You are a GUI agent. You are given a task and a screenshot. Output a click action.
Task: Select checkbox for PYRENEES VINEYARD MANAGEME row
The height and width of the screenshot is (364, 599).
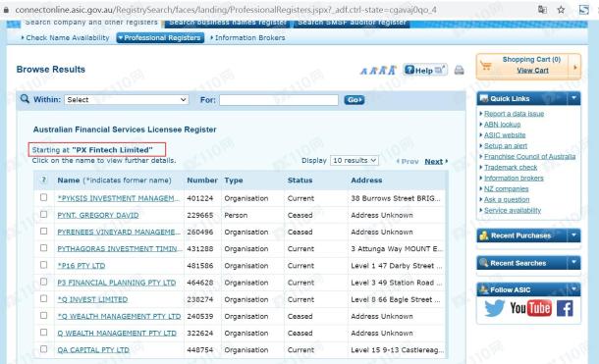tap(43, 232)
